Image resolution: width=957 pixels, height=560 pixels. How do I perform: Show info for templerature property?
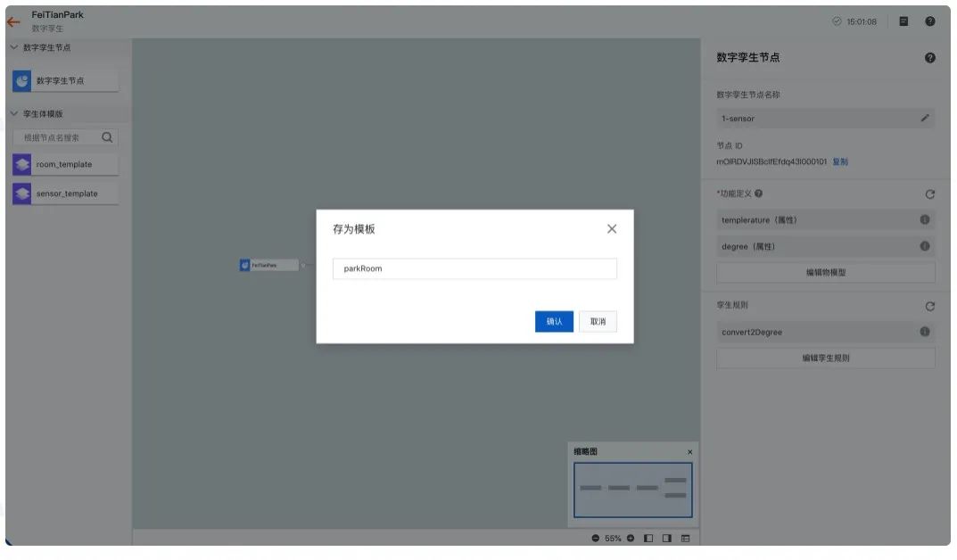(x=925, y=219)
